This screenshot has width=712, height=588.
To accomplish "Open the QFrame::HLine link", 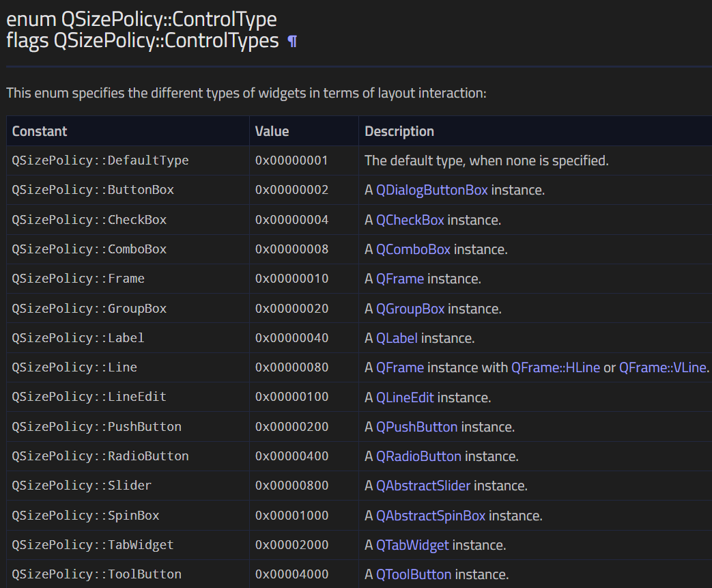I will (x=556, y=367).
